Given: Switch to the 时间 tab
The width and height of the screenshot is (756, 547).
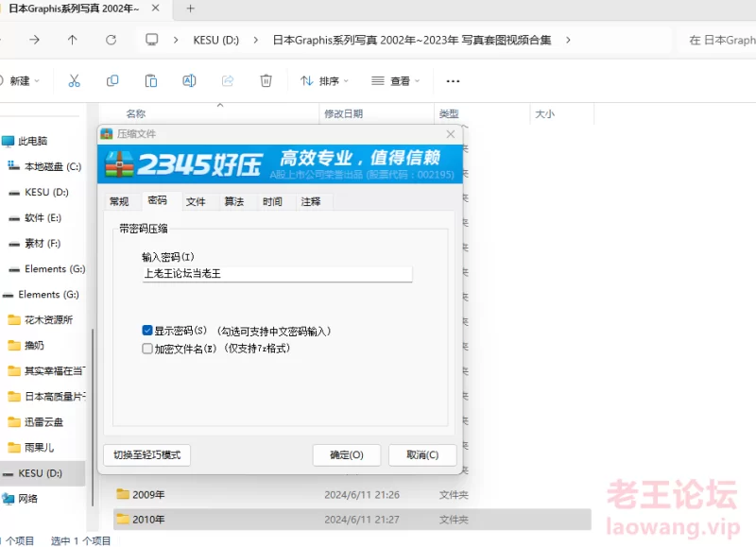Looking at the screenshot, I should [272, 201].
